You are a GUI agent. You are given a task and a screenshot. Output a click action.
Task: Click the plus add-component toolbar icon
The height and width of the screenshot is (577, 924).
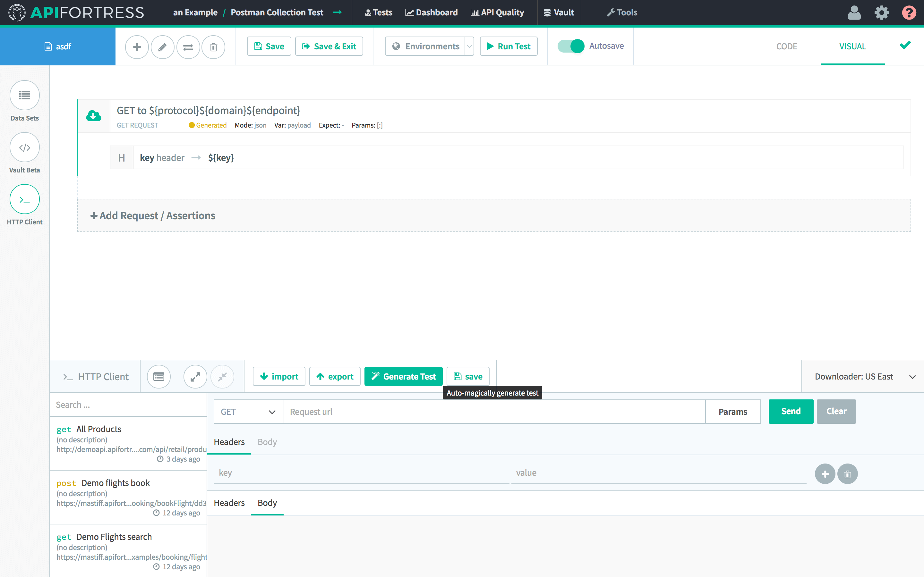coord(137,46)
